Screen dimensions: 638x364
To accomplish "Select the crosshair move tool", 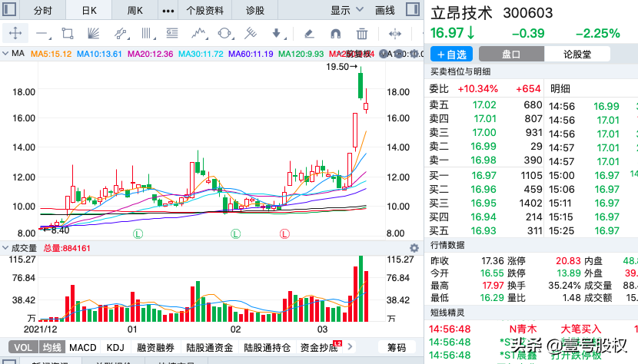I will 15,33.
